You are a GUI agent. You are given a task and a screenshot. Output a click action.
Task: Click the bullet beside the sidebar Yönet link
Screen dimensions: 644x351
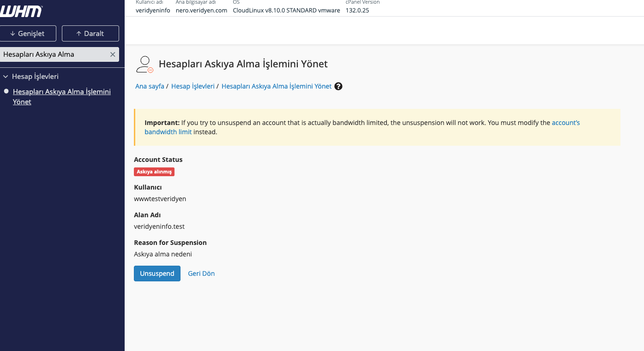[x=6, y=91]
